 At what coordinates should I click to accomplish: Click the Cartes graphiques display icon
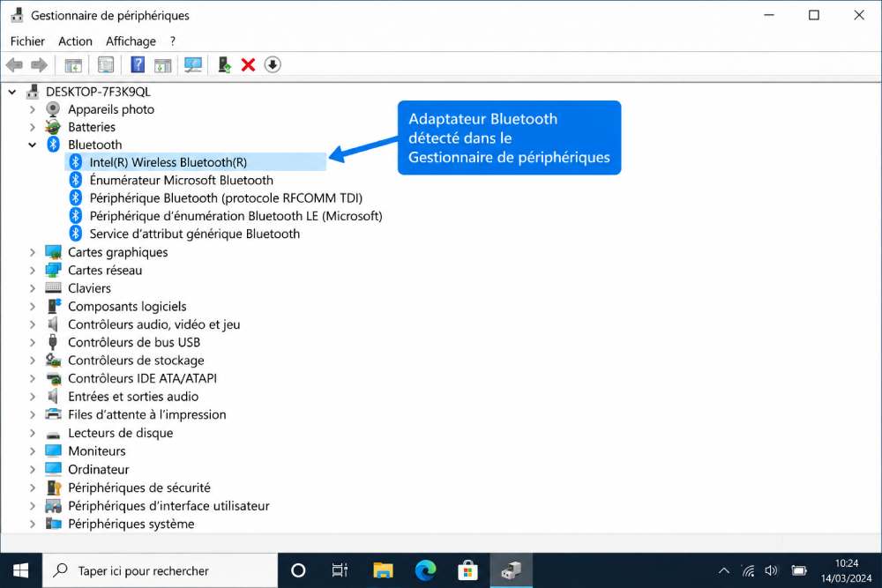point(53,252)
